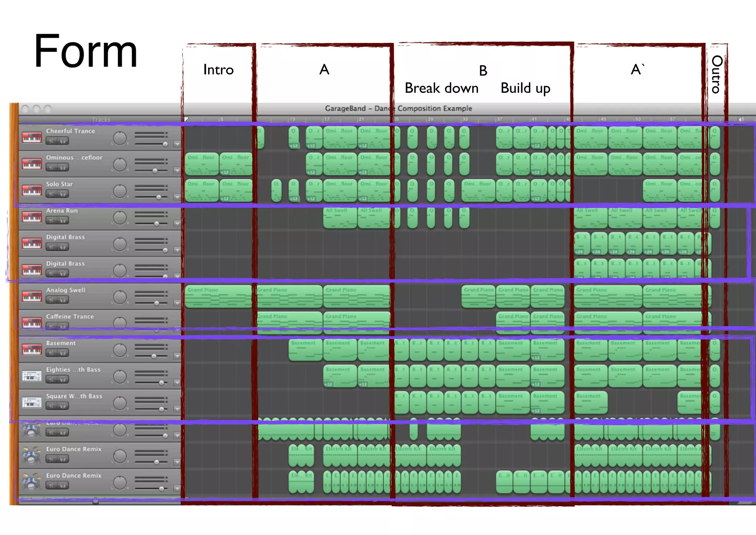Viewport: 756px width, 535px height.
Task: Expand the Cheerful Trance automation arrow
Action: (177, 144)
